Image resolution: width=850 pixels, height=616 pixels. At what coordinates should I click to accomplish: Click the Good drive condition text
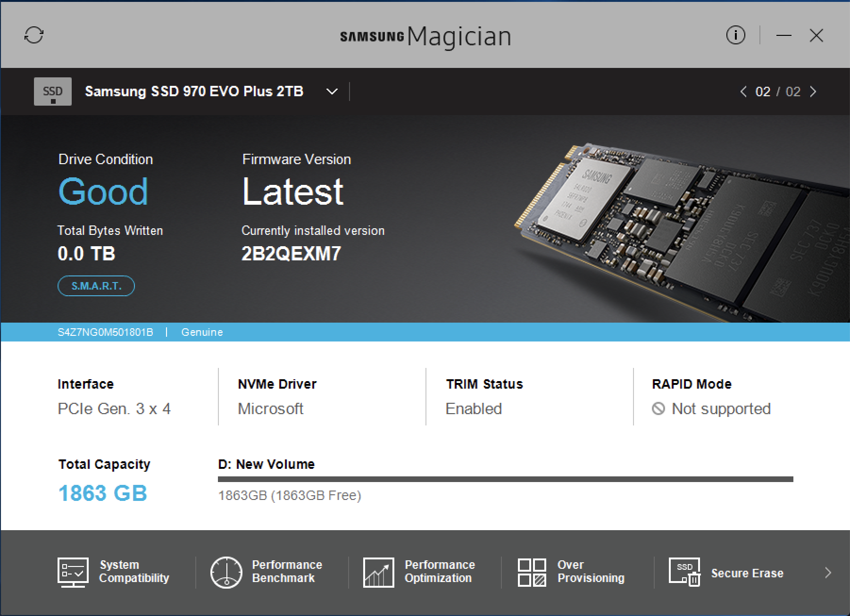tap(103, 191)
